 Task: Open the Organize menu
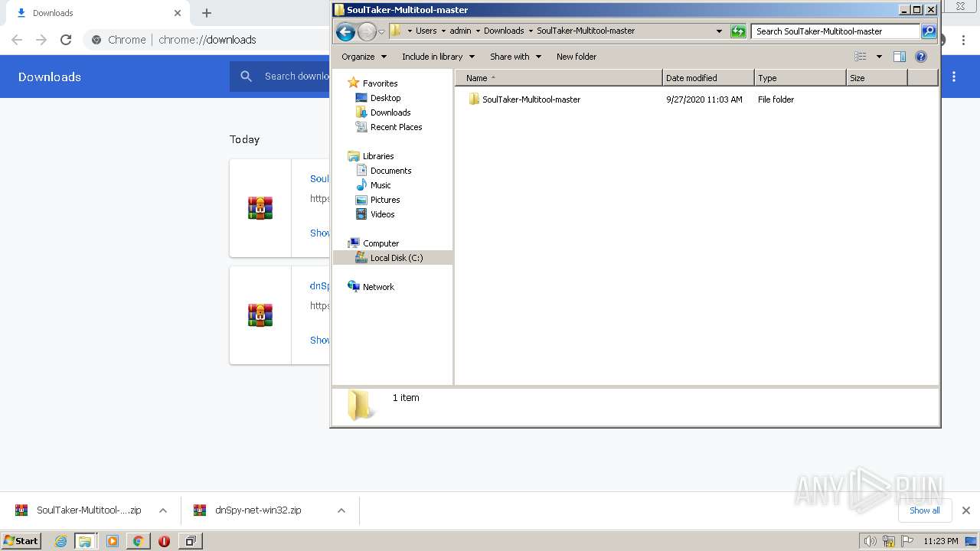364,57
